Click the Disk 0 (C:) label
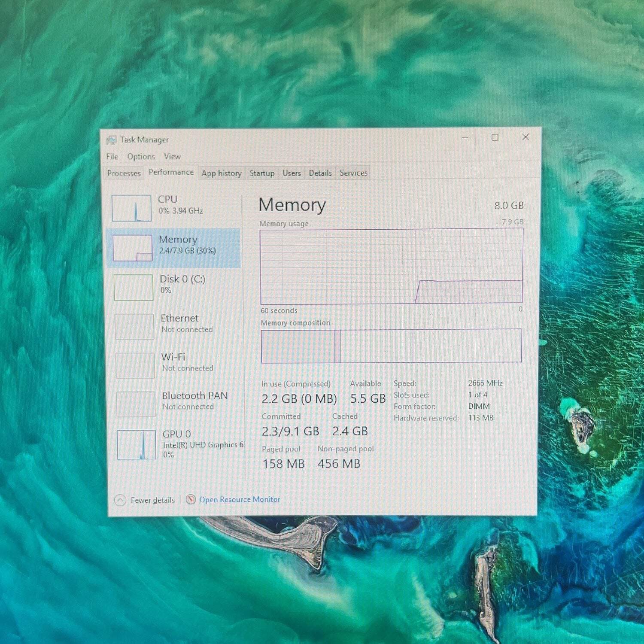Image resolution: width=644 pixels, height=644 pixels. coord(182,279)
